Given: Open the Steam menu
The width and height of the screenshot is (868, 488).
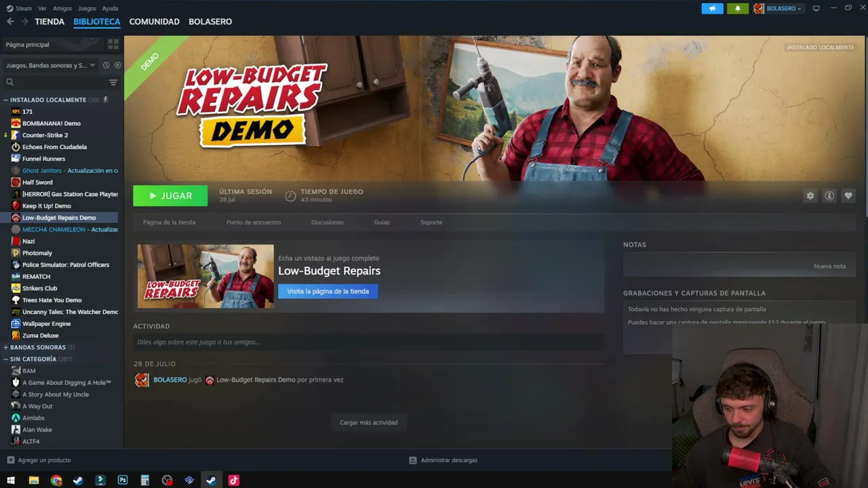Looking at the screenshot, I should (24, 9).
